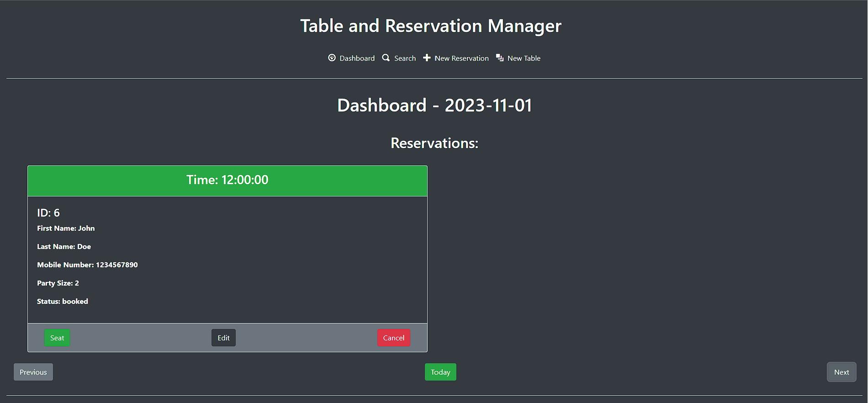Go to the Next day

842,372
